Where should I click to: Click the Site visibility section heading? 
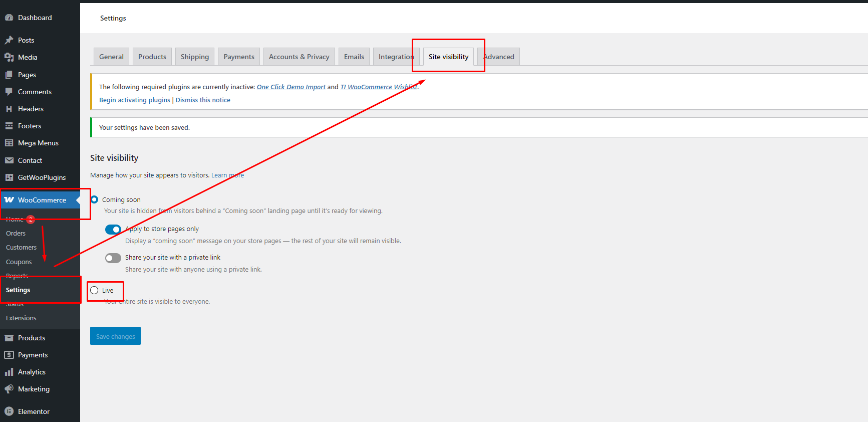114,158
